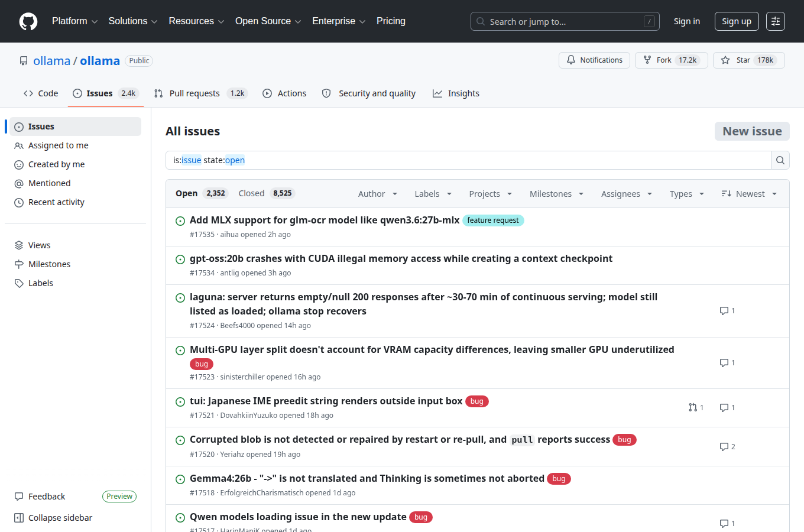The height and width of the screenshot is (532, 804).
Task: Click the bug label on Gemma4:26b issue
Action: pyautogui.click(x=559, y=479)
